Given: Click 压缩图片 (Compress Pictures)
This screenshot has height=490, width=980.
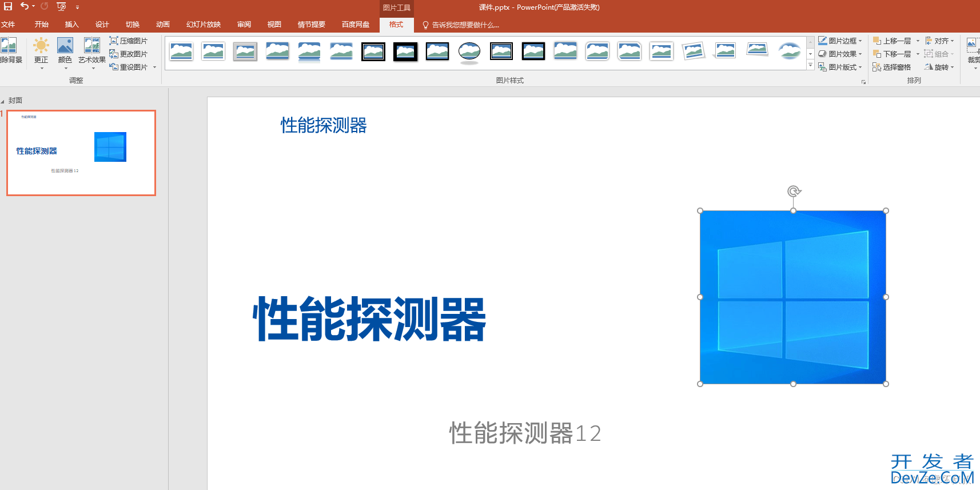Looking at the screenshot, I should [x=129, y=41].
